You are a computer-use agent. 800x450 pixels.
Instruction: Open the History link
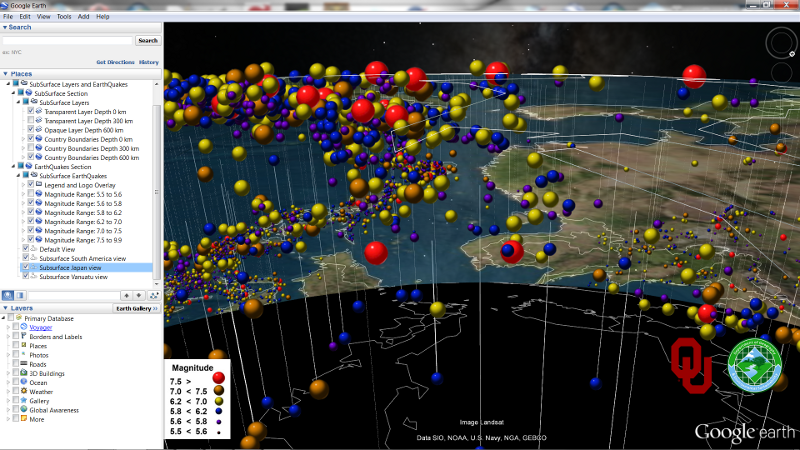[149, 62]
